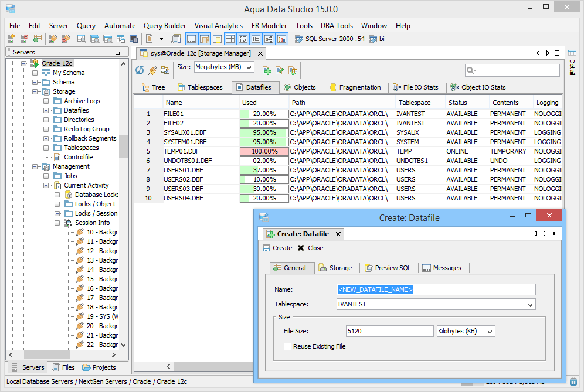Screen dimensions: 584x392
Task: Click the My Schema icon in tree
Action: 46,73
